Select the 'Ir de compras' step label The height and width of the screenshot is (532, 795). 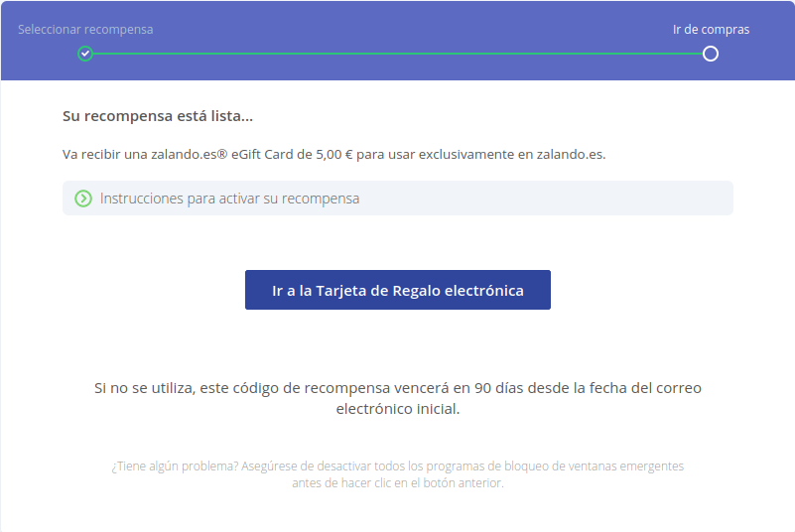(711, 30)
